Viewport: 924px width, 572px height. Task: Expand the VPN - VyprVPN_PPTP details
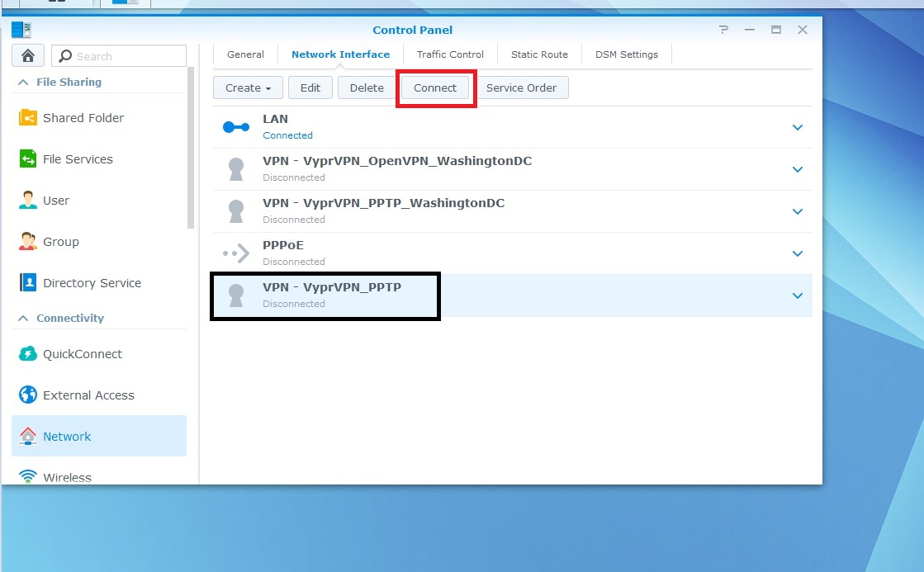tap(798, 295)
